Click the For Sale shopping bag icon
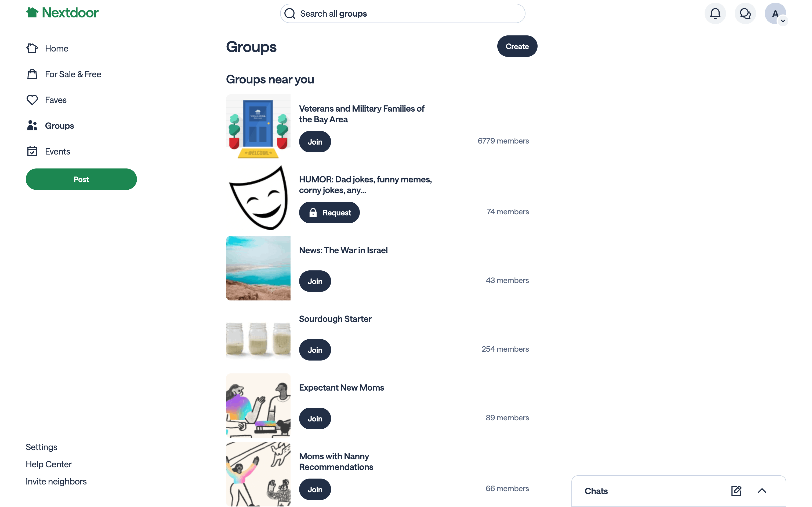This screenshot has width=812, height=507. pos(32,74)
